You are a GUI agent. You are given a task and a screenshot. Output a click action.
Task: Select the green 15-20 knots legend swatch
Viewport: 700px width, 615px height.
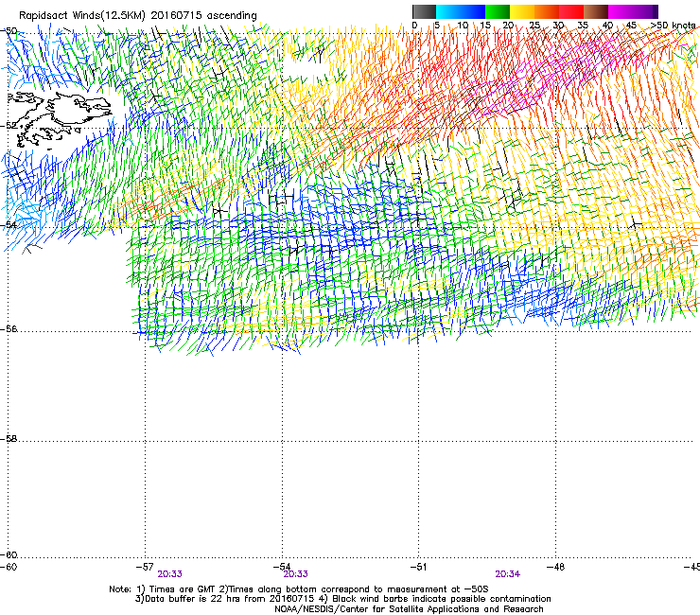(498, 11)
